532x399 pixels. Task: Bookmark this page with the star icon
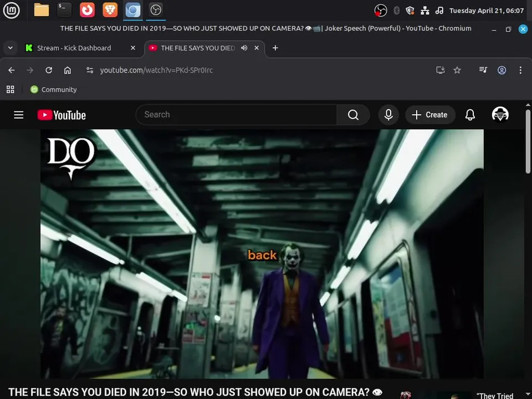click(x=457, y=70)
